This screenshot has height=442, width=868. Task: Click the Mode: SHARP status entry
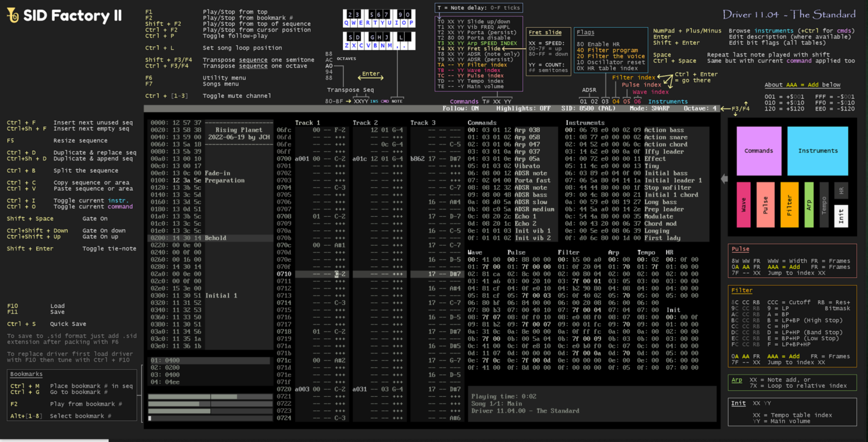(x=649, y=108)
